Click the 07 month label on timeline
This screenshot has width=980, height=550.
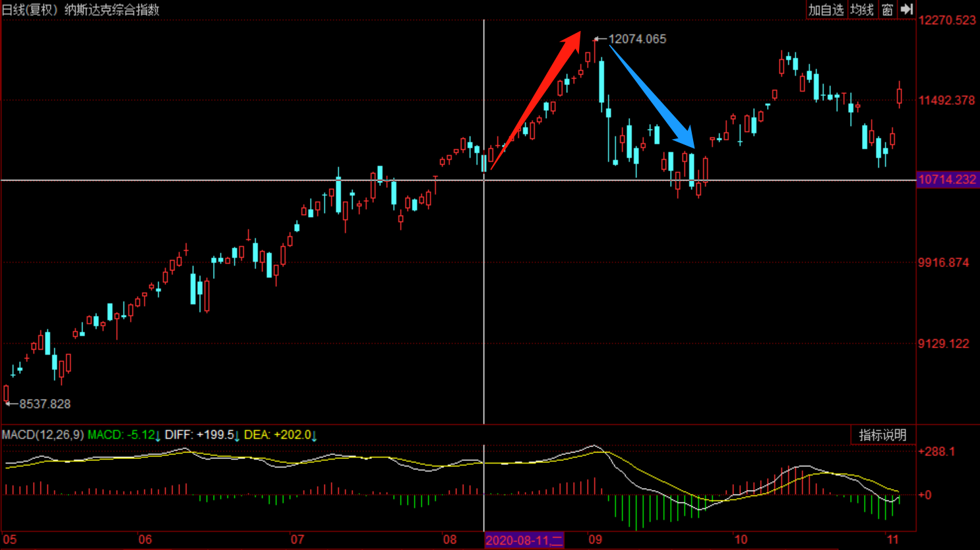[297, 539]
